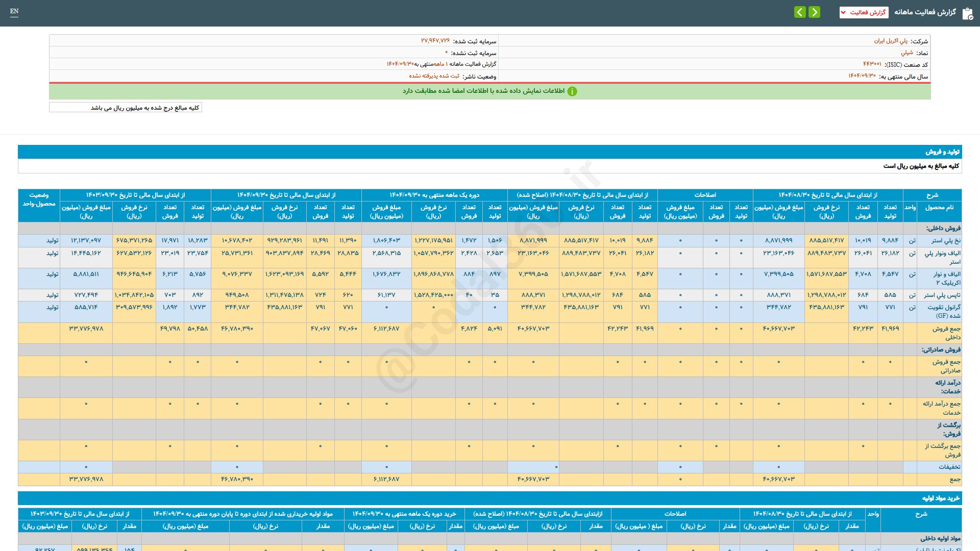Click the وضعیت محصول-واحد column header
Viewport: 980px width, 551px height.
pos(39,199)
